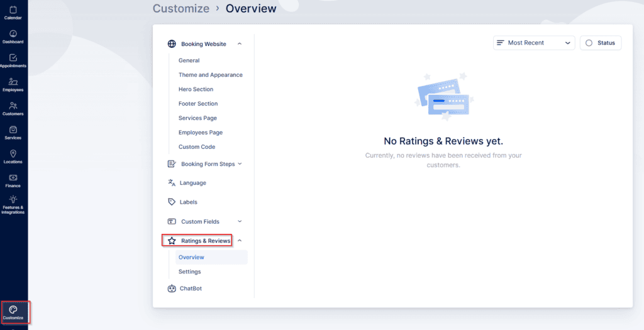This screenshot has width=644, height=330.
Task: Click the Overview breadcrumb title
Action: point(251,8)
